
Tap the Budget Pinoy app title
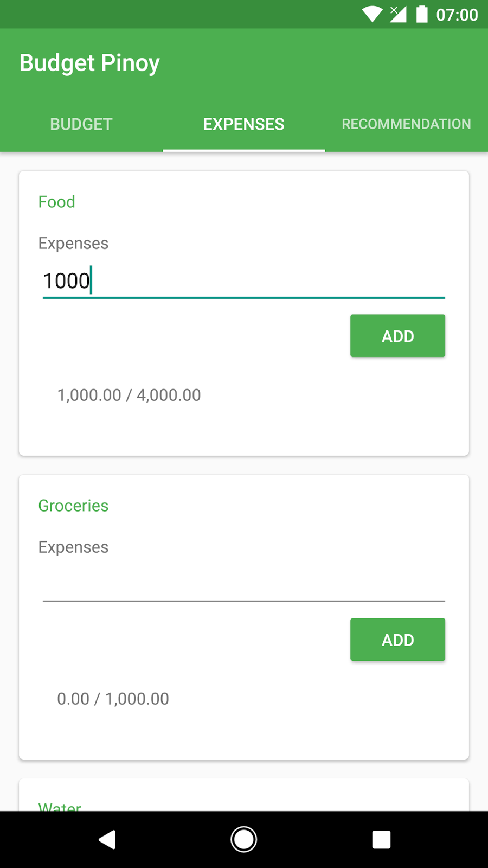[x=89, y=63]
